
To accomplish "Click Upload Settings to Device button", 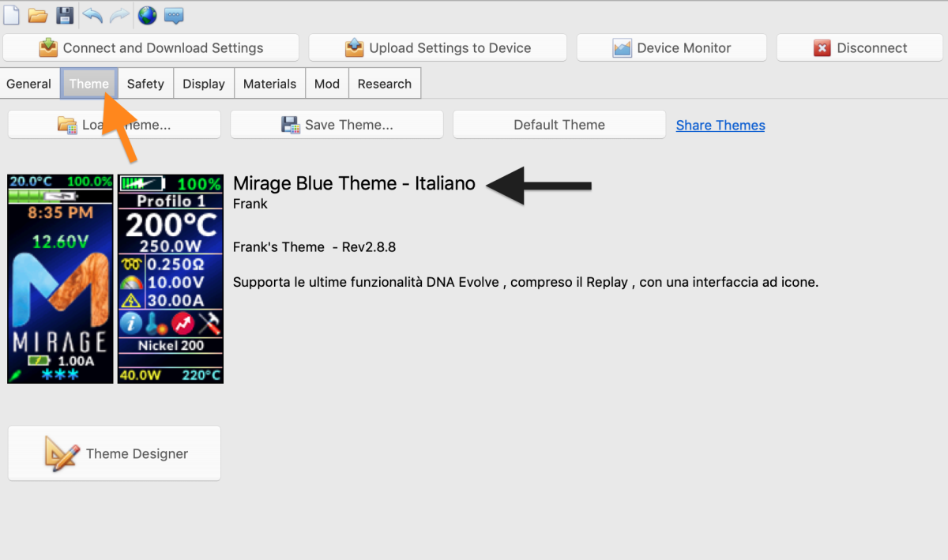I will coord(438,48).
